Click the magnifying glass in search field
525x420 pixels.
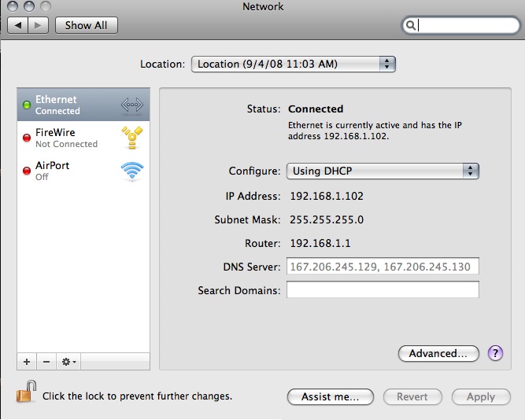tap(412, 25)
